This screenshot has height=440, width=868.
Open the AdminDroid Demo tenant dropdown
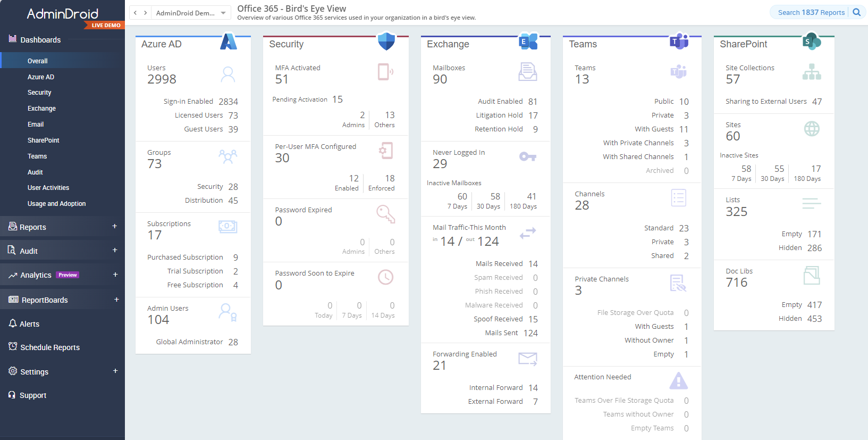191,13
